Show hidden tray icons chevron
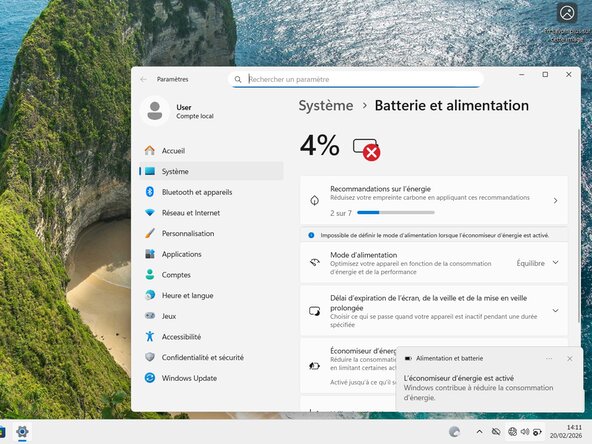 pyautogui.click(x=479, y=432)
